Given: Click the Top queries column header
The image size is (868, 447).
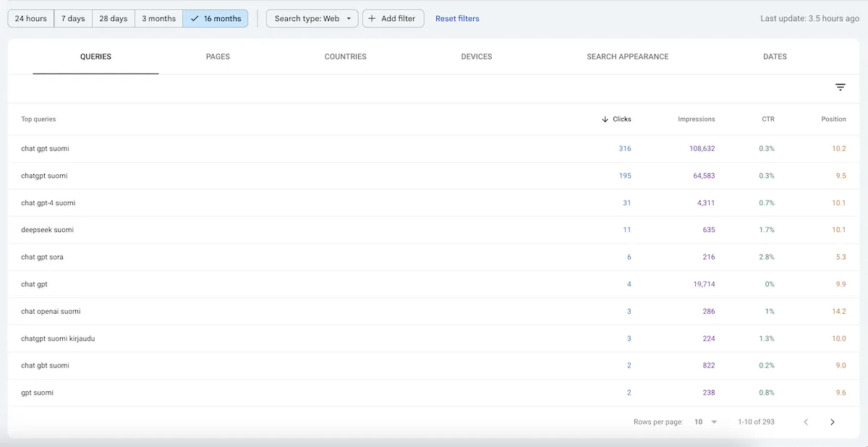Looking at the screenshot, I should [x=38, y=119].
